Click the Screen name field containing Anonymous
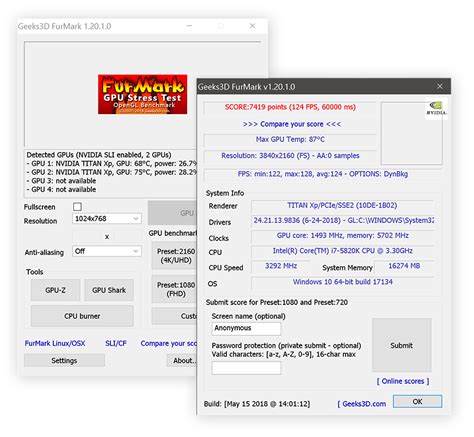This screenshot has height=437, width=474. pos(246,328)
